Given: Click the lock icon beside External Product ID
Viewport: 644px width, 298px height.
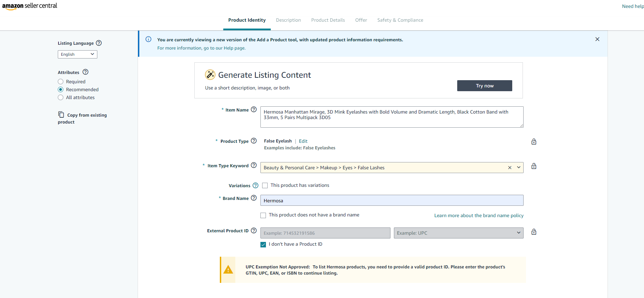Looking at the screenshot, I should [534, 232].
